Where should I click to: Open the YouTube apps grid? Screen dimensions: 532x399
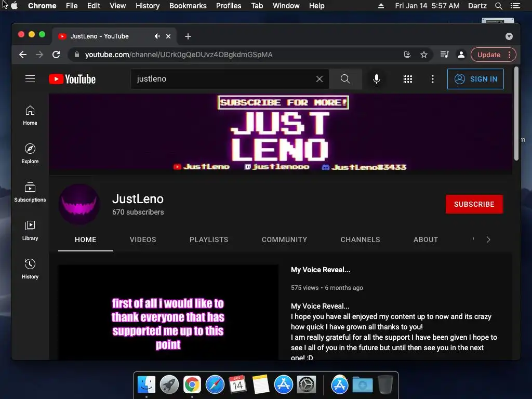[407, 79]
